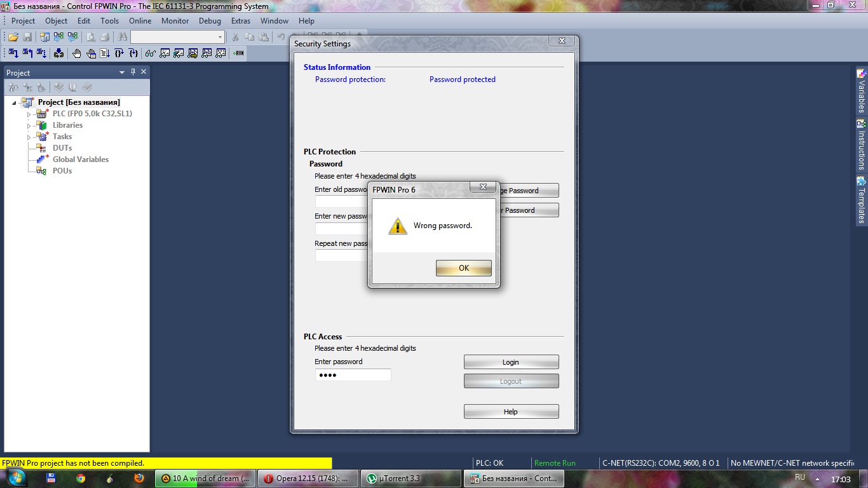Select the Tasks tree item label
The width and height of the screenshot is (868, 488).
(62, 137)
